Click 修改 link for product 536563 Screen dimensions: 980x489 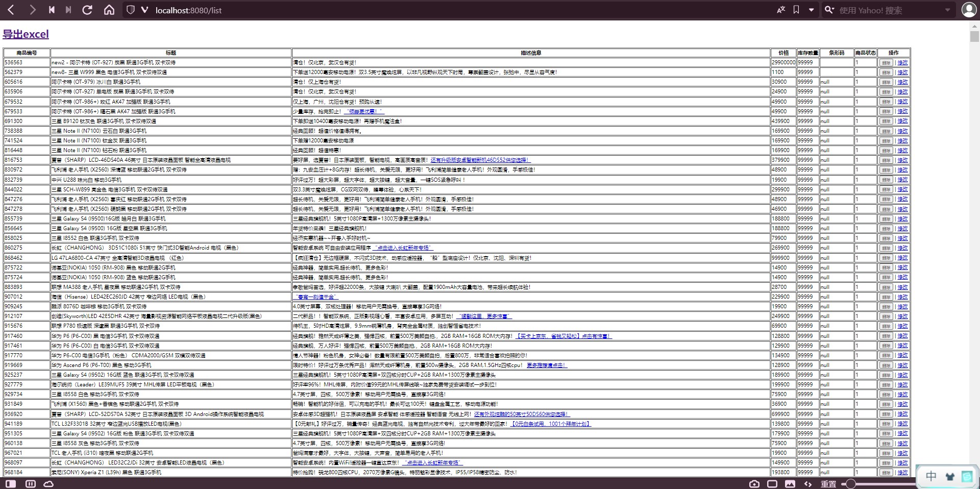[903, 63]
